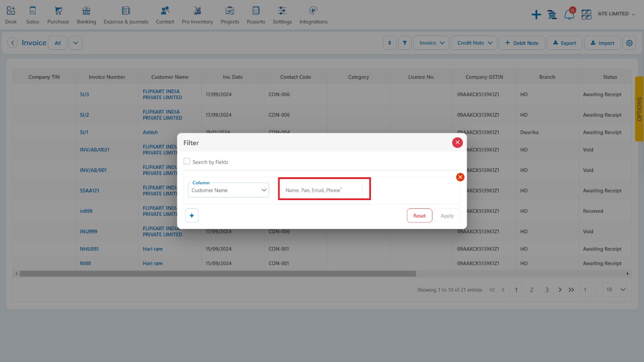Click the bank building icon in header
This screenshot has width=644, height=362.
pos(552,14)
